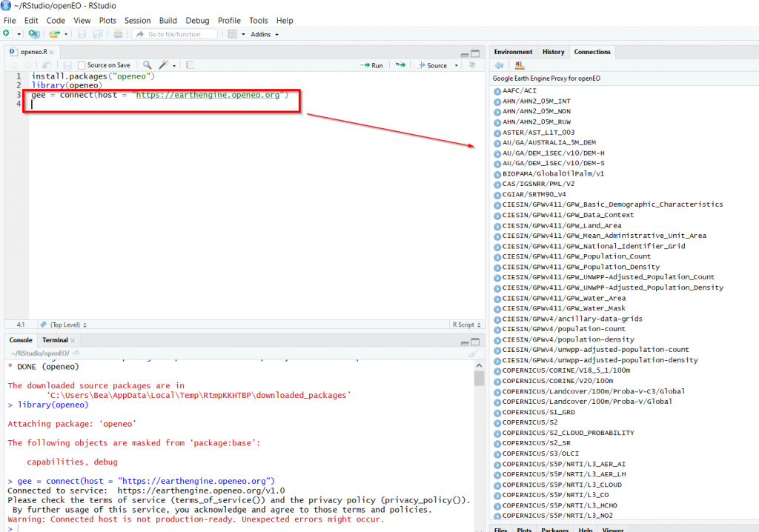Click the Compile Report notebook icon
Screen dimensions: 759x532
pos(190,65)
